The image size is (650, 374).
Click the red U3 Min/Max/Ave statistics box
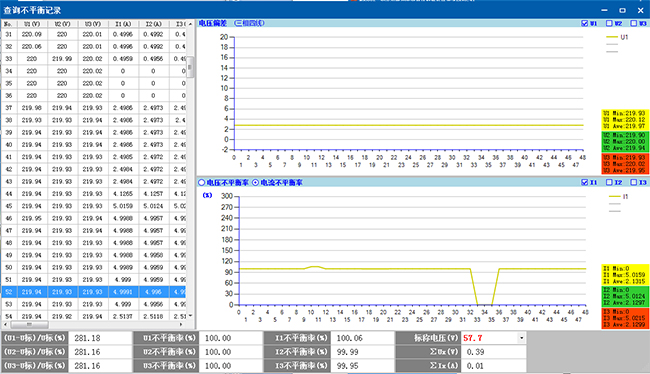[625, 164]
